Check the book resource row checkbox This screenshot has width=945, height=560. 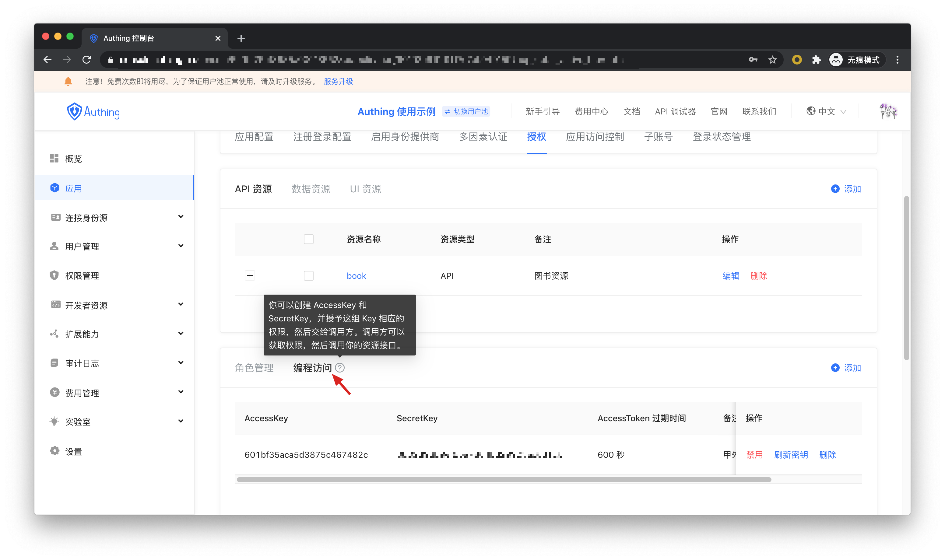pos(308,276)
